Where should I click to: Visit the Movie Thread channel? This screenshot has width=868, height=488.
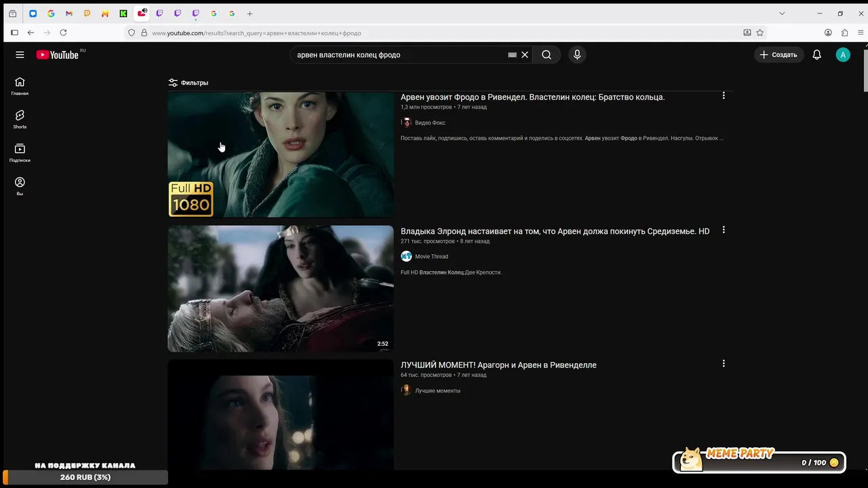pyautogui.click(x=431, y=256)
